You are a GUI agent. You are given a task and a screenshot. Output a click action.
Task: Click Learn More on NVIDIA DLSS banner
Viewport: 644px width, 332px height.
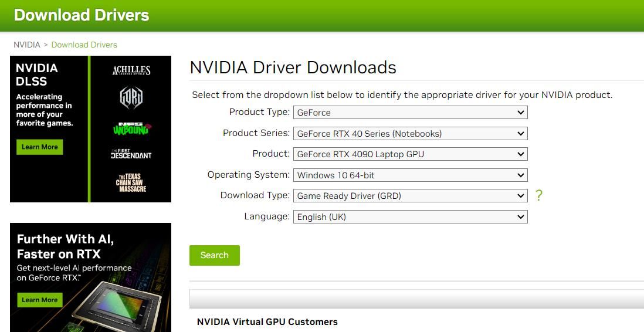(x=40, y=147)
